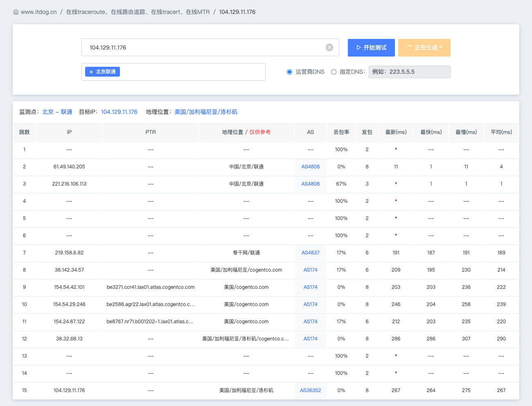Open AS174 link for 154.54.29.246
This screenshot has width=532, height=406.
pyautogui.click(x=311, y=304)
